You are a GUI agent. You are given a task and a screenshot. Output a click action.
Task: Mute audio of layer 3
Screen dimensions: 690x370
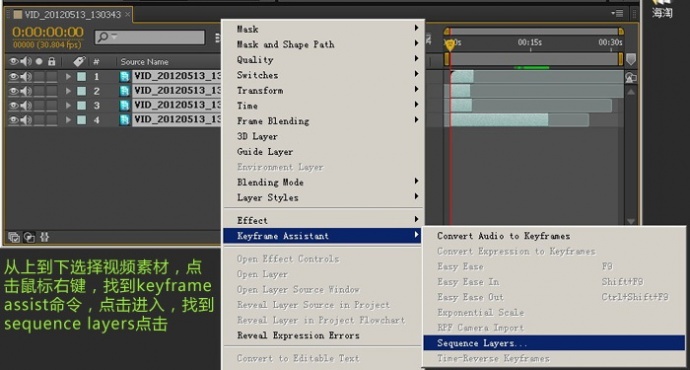tap(26, 106)
